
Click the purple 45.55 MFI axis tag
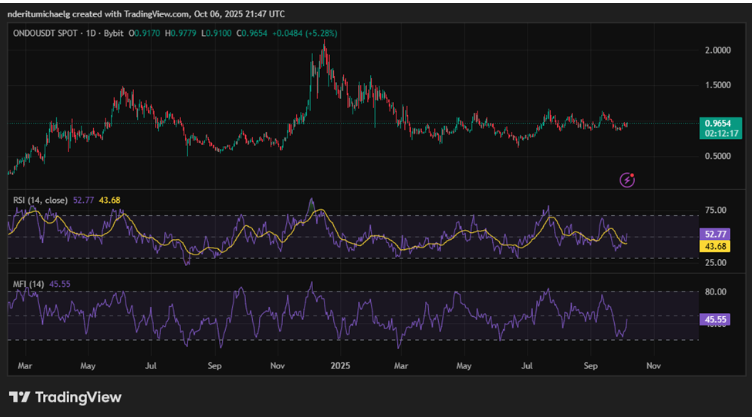point(717,320)
